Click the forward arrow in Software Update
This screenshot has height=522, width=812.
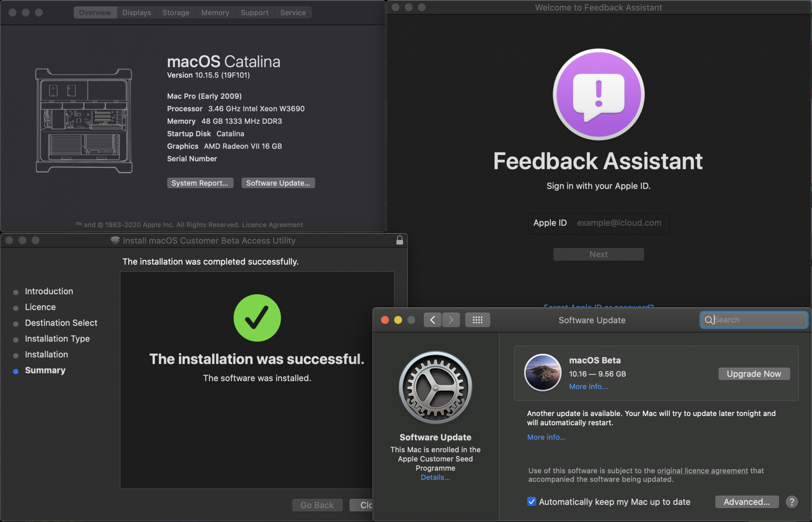click(x=451, y=320)
